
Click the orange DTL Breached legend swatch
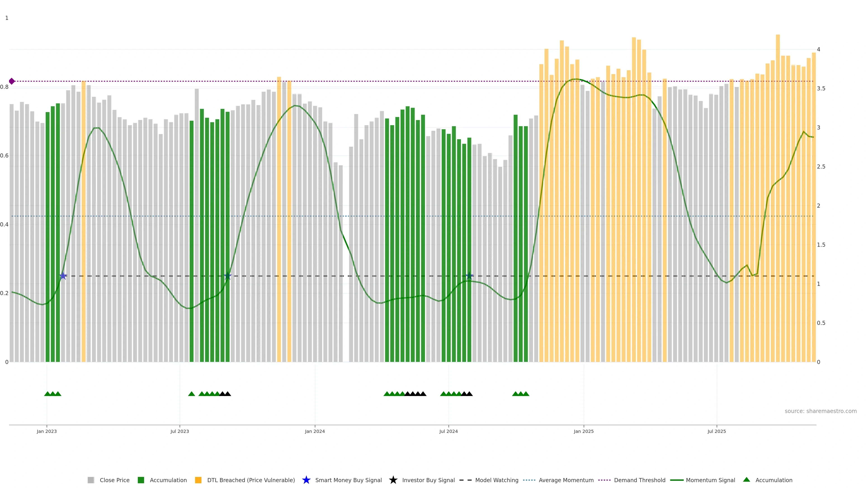[x=198, y=480]
